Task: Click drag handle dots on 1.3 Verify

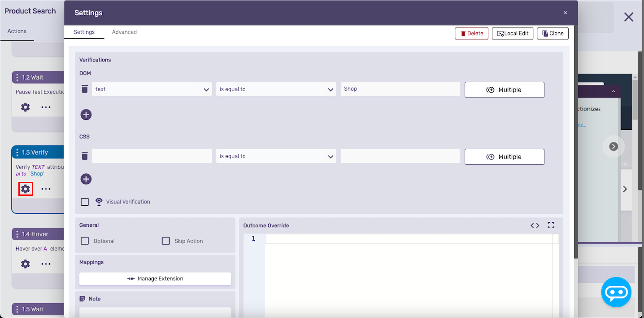Action: point(17,152)
